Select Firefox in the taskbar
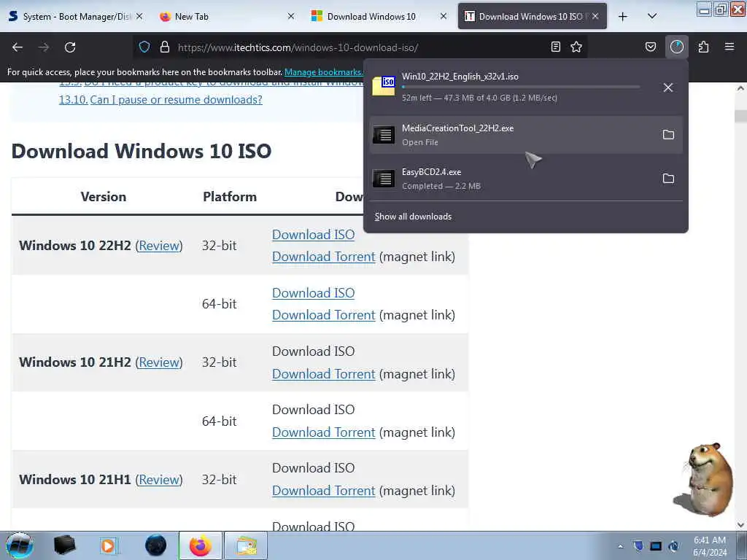This screenshot has width=747, height=560. pyautogui.click(x=201, y=545)
